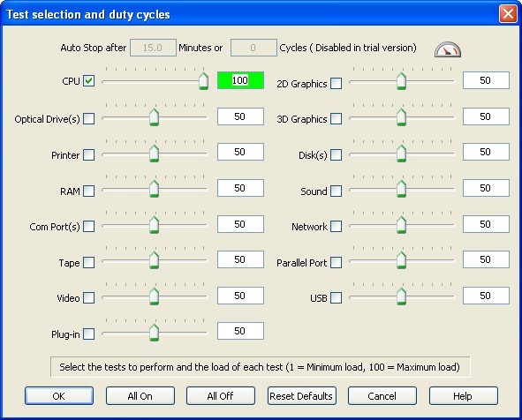Enable the Optical Drive(s) test checkbox
Viewport: 522px width, 420px height.
(88, 118)
